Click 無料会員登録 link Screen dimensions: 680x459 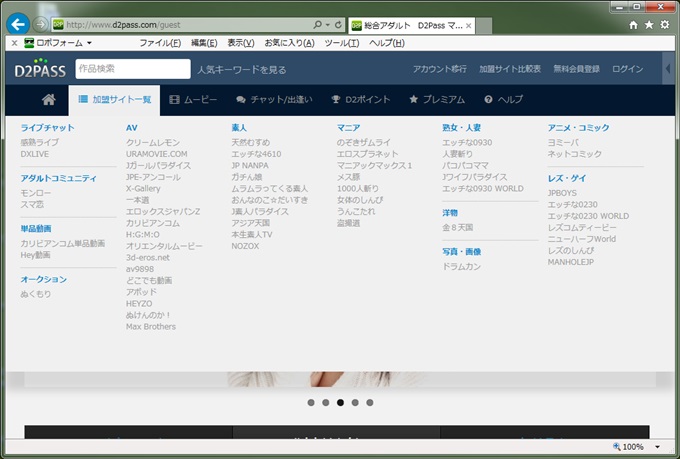[576, 69]
